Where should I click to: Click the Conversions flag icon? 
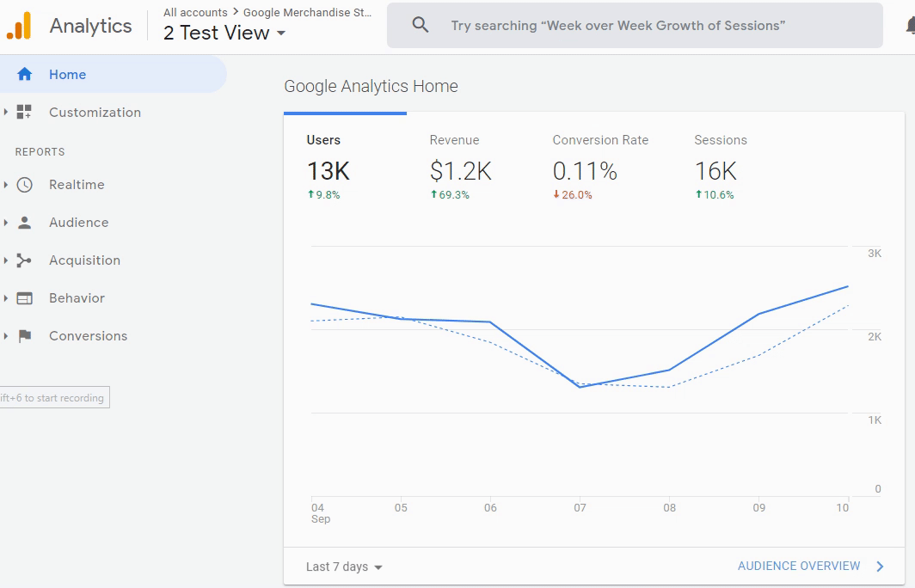[25, 336]
